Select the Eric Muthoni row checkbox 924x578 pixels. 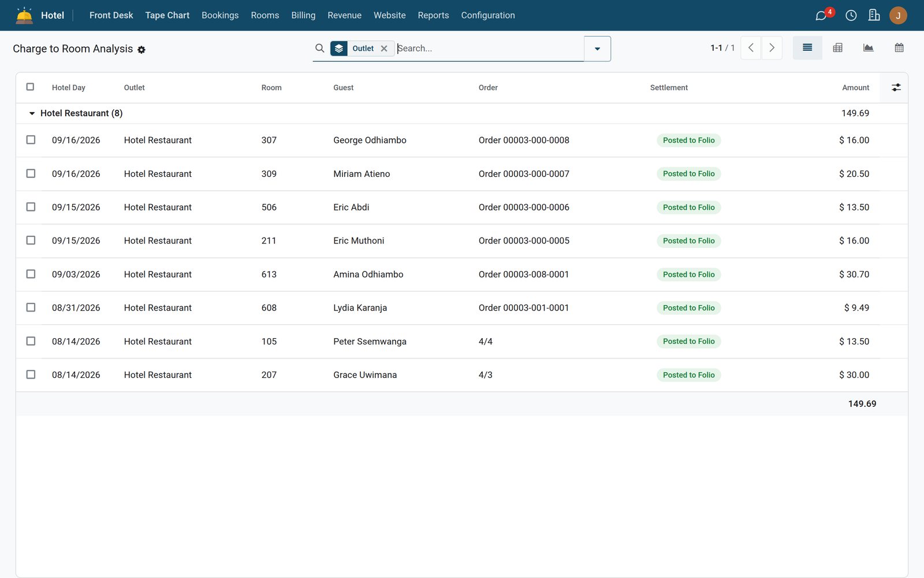31,240
